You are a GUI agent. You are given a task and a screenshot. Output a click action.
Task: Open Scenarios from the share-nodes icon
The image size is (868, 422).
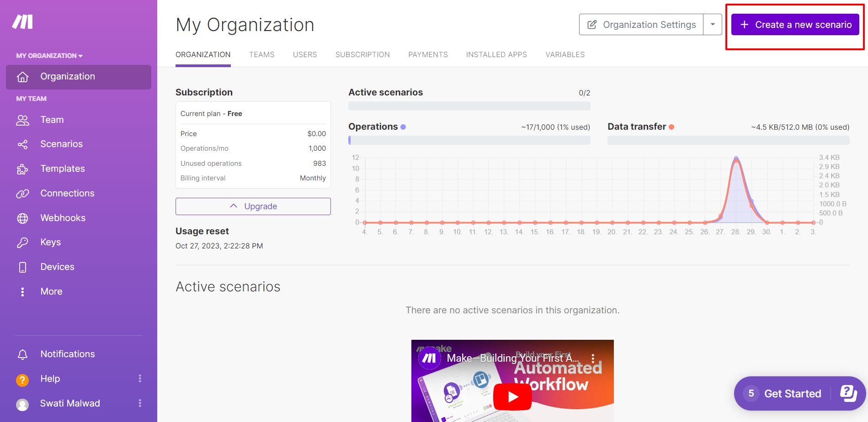(x=22, y=144)
